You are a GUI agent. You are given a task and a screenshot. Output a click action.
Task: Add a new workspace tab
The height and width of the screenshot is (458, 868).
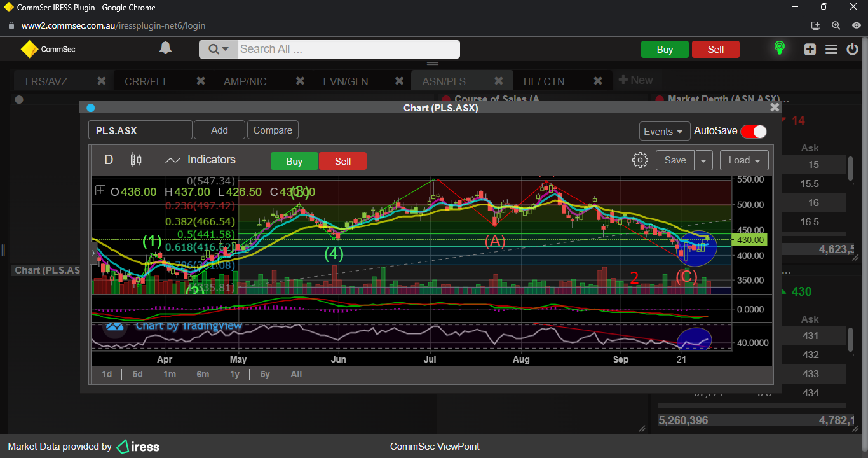point(635,80)
